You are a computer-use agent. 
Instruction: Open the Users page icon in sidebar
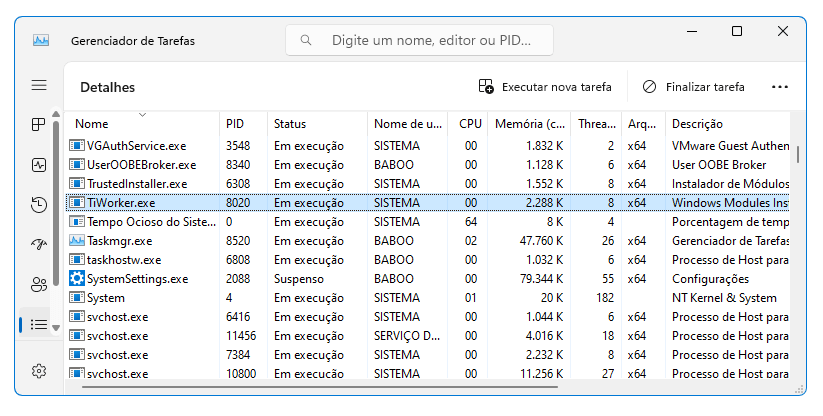tap(39, 285)
